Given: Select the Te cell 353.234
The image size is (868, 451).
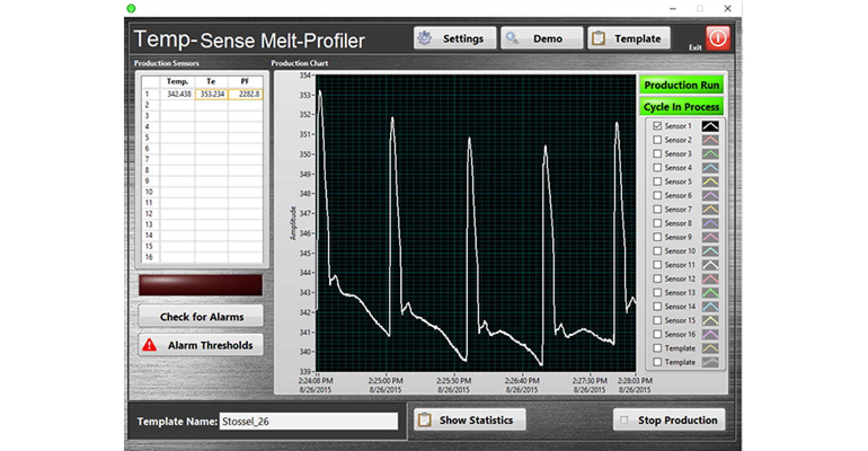Looking at the screenshot, I should pyautogui.click(x=211, y=94).
